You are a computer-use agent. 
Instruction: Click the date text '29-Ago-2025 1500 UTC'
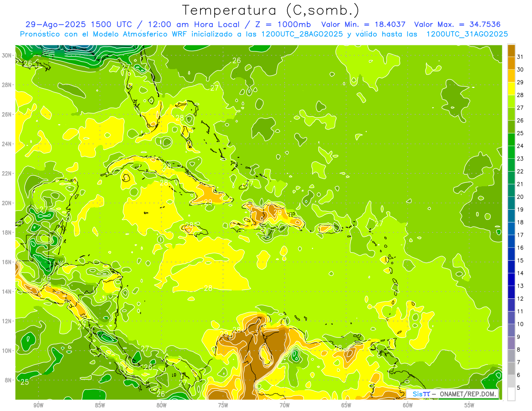(79, 24)
